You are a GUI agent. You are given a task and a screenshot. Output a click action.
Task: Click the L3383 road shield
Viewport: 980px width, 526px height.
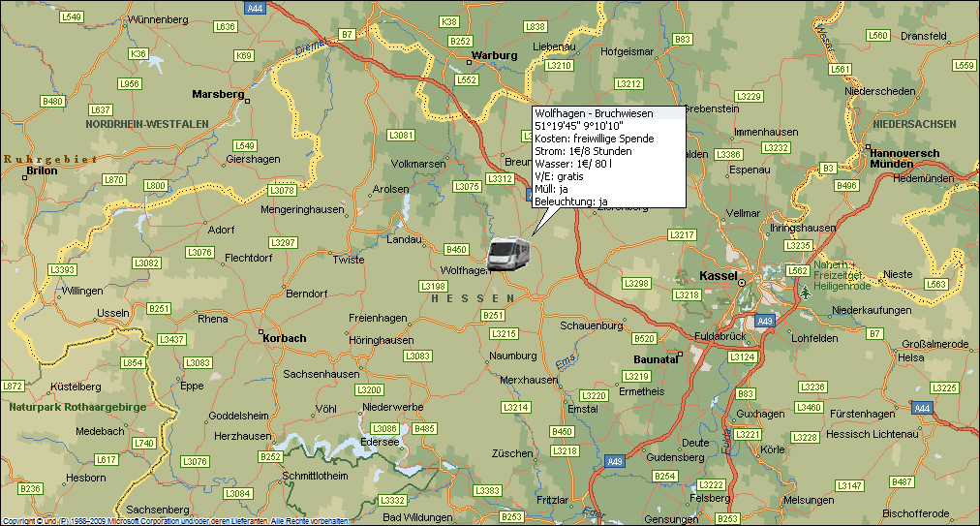(487, 491)
